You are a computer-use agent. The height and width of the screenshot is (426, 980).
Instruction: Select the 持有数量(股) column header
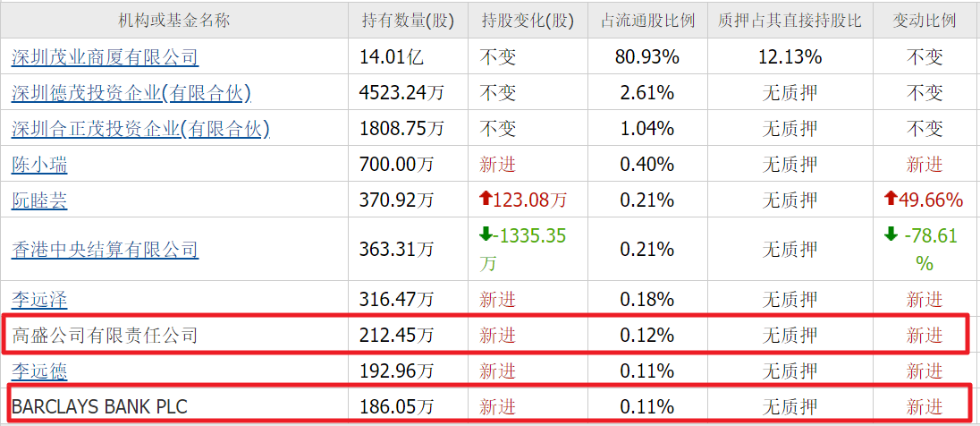(408, 21)
